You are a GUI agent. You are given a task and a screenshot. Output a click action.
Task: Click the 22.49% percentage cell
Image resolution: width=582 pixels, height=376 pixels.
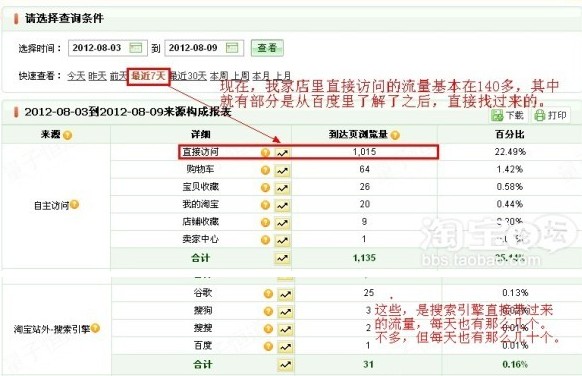(x=510, y=152)
